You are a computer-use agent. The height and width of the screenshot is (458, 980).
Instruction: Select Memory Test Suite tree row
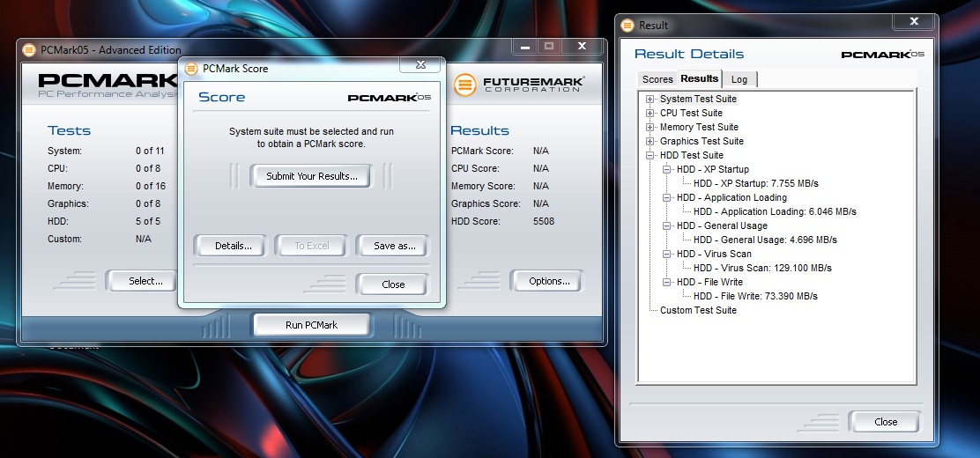coord(699,127)
